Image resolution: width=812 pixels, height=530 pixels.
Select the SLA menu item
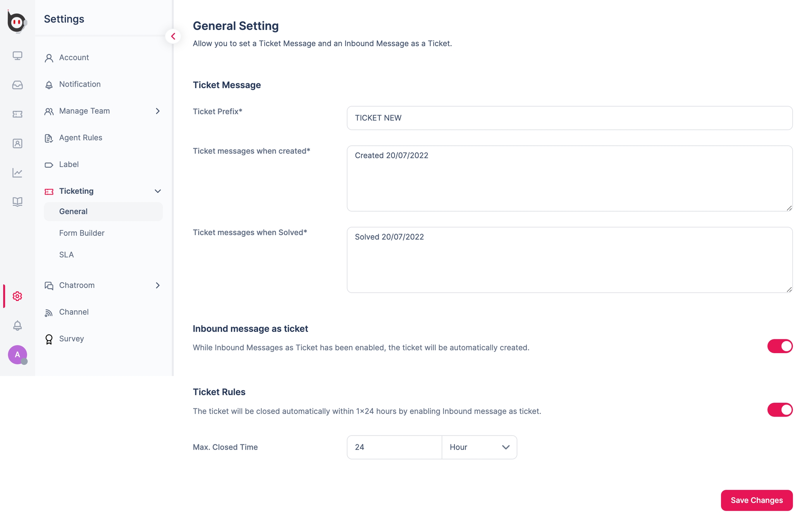point(66,254)
